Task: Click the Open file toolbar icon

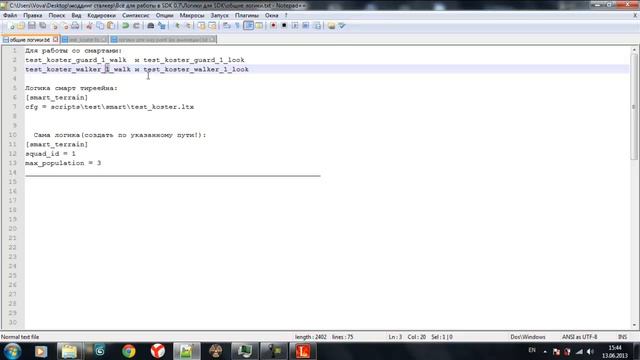Action: [x=21, y=26]
